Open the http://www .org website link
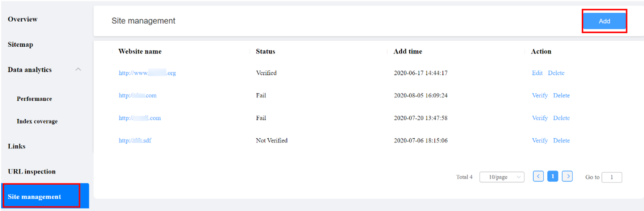 pyautogui.click(x=147, y=73)
